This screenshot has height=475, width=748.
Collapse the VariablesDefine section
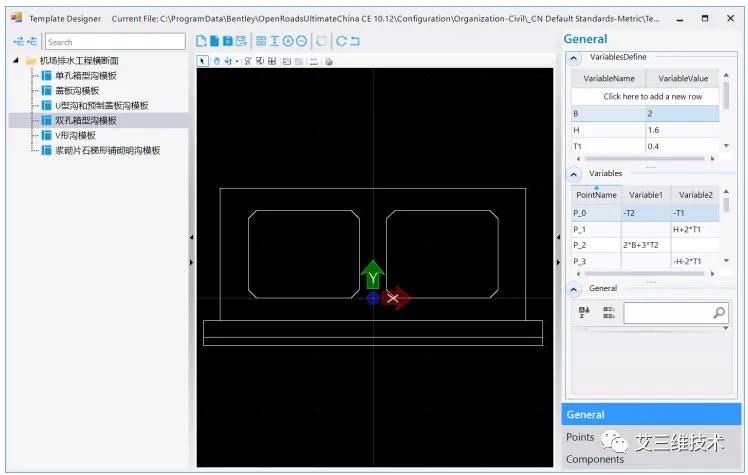574,57
